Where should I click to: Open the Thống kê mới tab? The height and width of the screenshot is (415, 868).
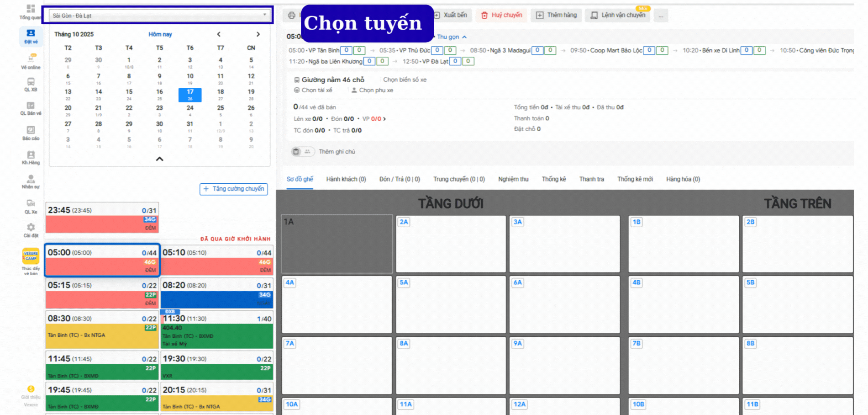pos(635,179)
